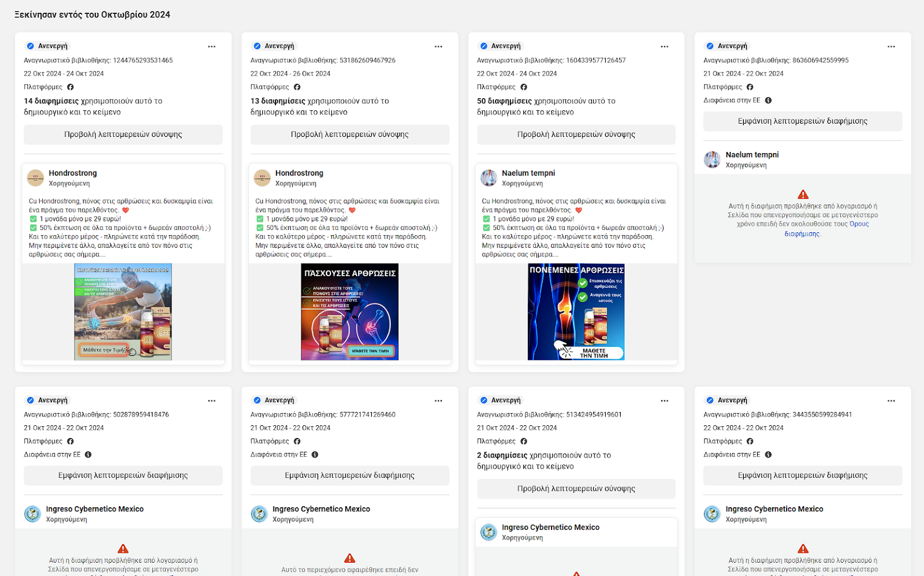Open three-dot menu for ad 531862609467926
Viewport: 924px width, 576px height.
[438, 46]
